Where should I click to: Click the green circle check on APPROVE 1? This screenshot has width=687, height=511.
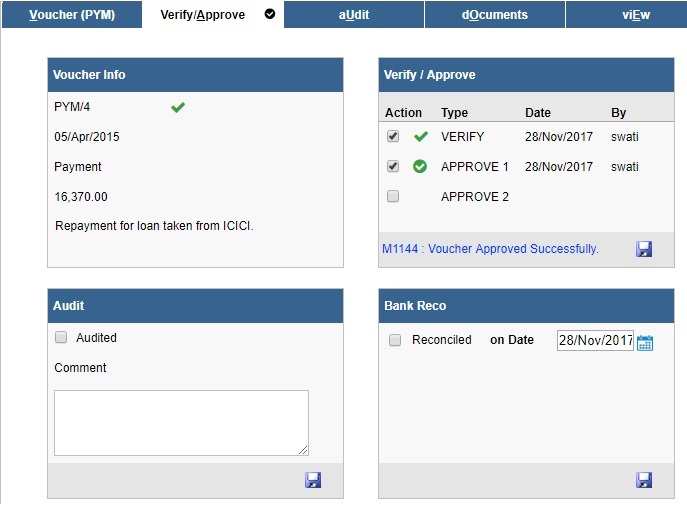(x=420, y=167)
